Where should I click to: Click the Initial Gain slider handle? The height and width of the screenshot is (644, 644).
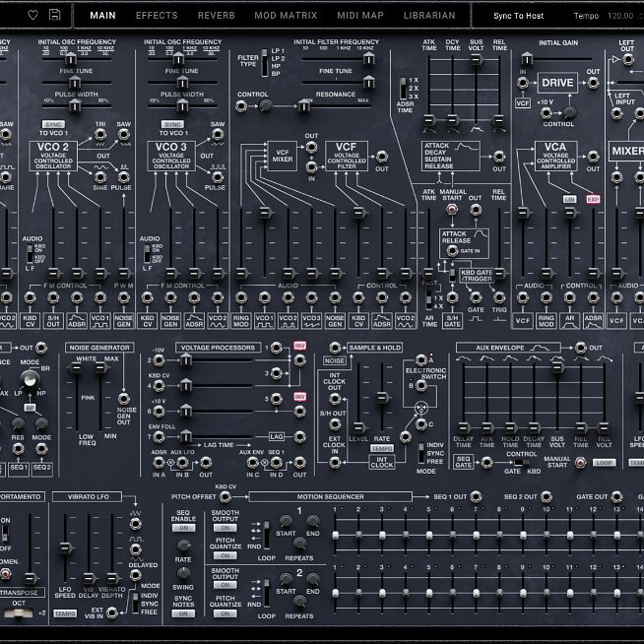pyautogui.click(x=527, y=59)
